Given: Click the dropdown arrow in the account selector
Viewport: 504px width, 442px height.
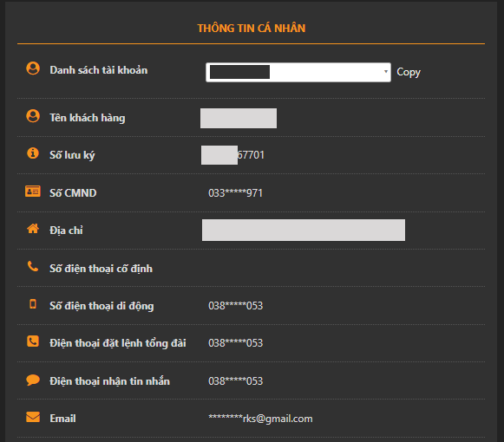Looking at the screenshot, I should [x=386, y=72].
